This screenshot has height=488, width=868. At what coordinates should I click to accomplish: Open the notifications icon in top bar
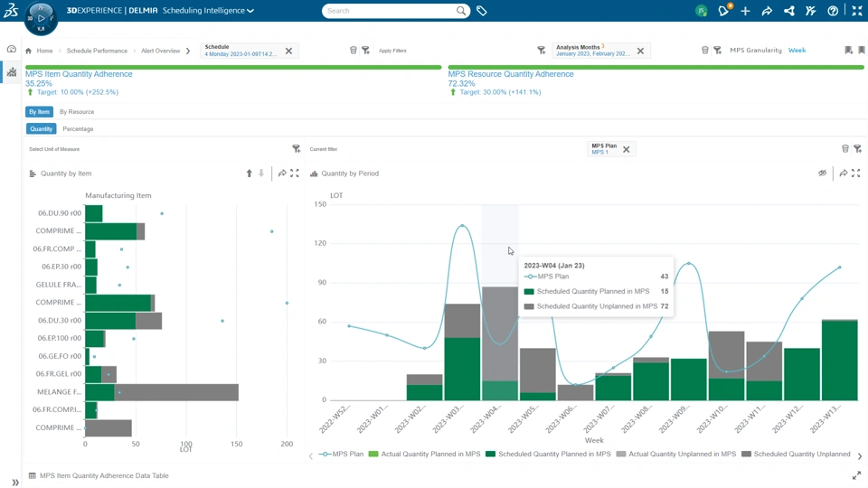(723, 11)
